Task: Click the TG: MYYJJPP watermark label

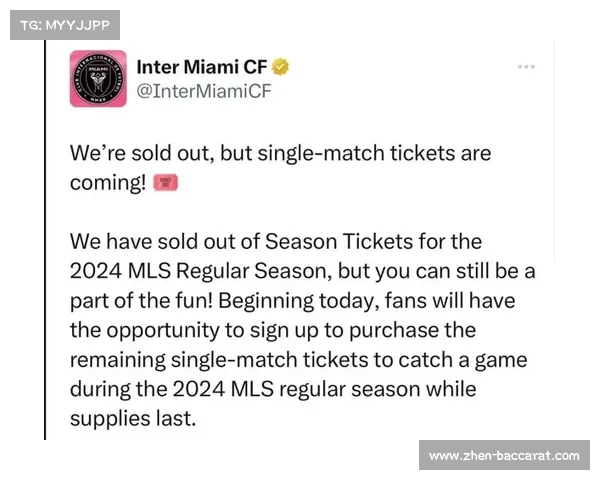Action: pyautogui.click(x=64, y=23)
